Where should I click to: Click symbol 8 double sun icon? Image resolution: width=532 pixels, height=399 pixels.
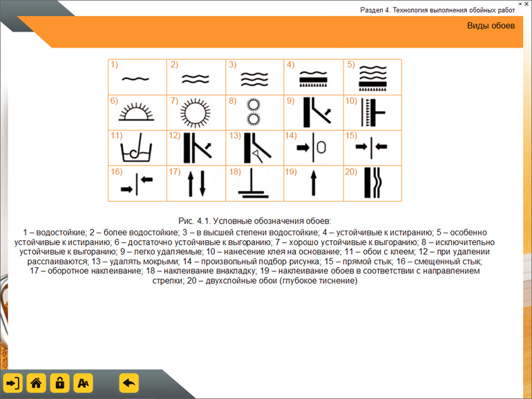[254, 113]
